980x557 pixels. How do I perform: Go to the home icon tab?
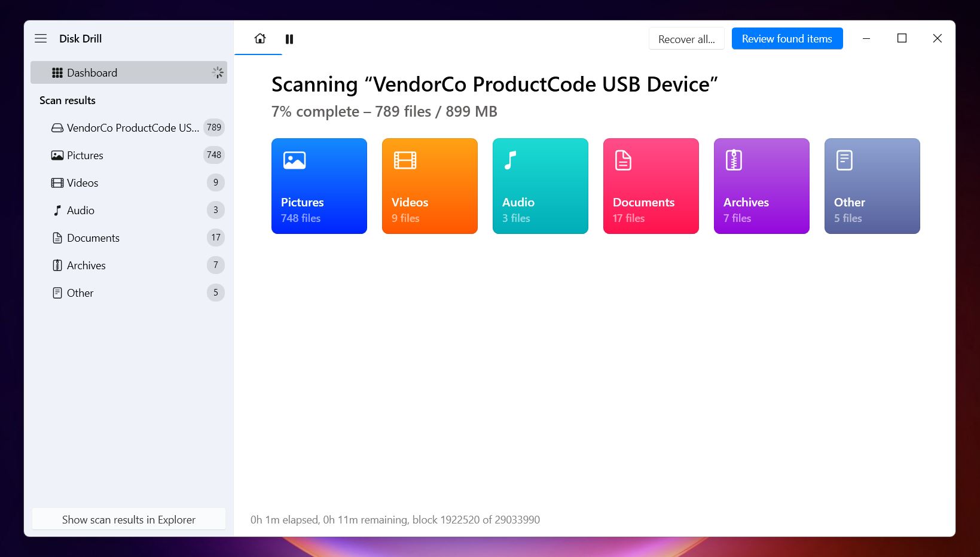[x=260, y=38]
